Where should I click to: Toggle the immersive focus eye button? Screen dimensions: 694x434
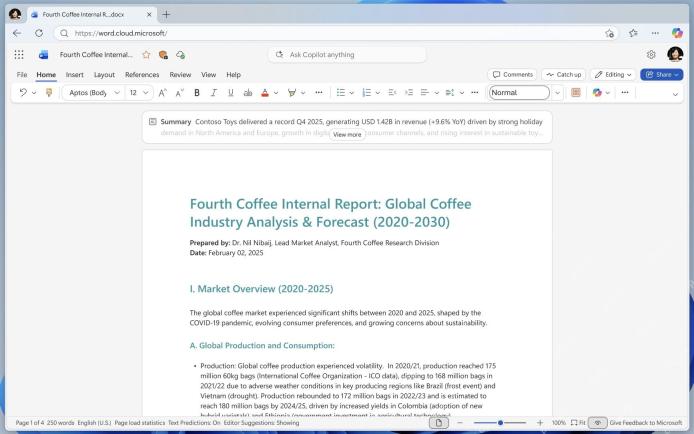click(597, 423)
